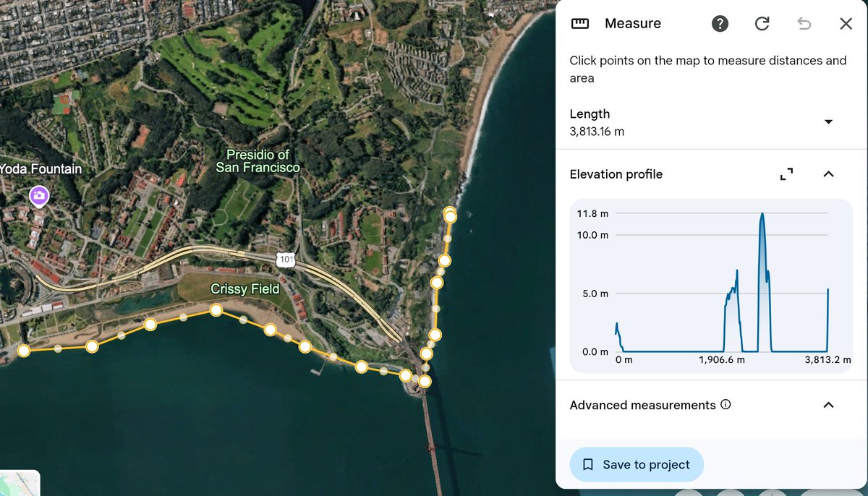868x496 pixels.
Task: Click the Crissy Field map label
Action: [244, 289]
